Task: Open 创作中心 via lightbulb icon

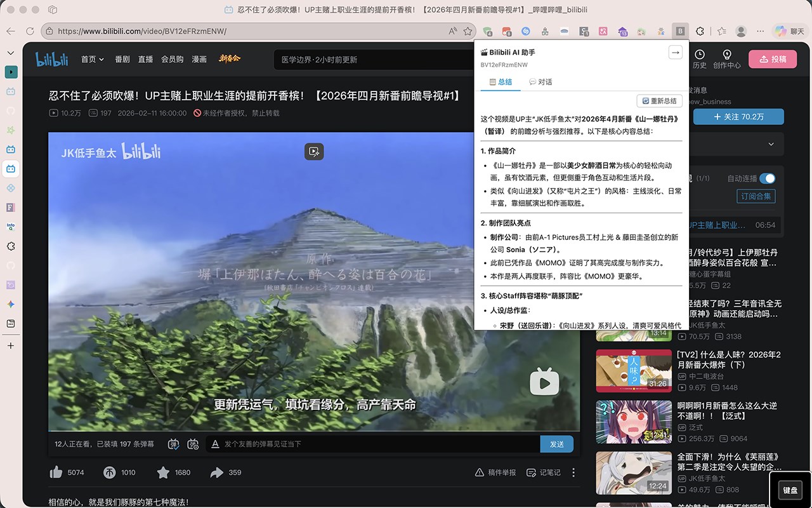Action: pos(727,57)
